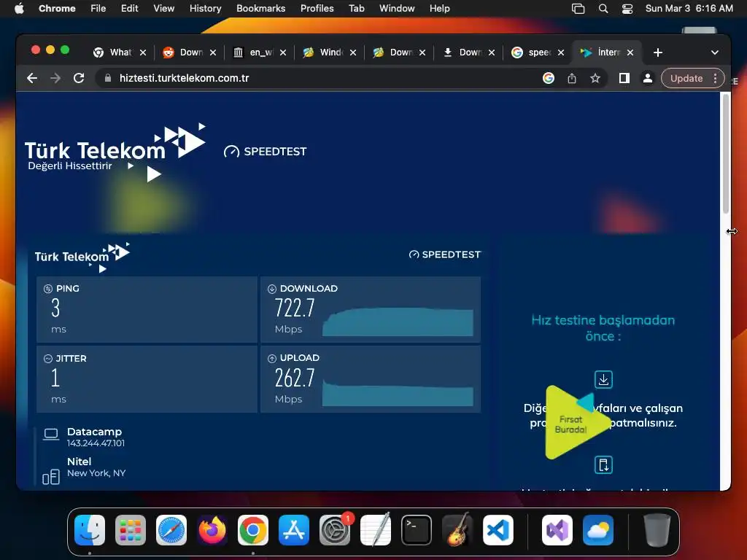
Task: Open the File menu
Action: point(98,8)
